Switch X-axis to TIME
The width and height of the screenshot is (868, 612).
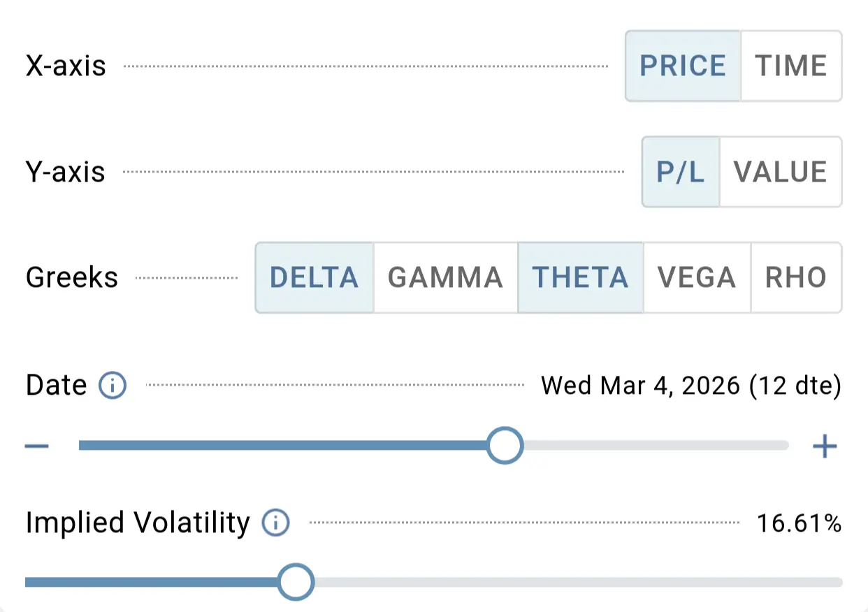(790, 66)
